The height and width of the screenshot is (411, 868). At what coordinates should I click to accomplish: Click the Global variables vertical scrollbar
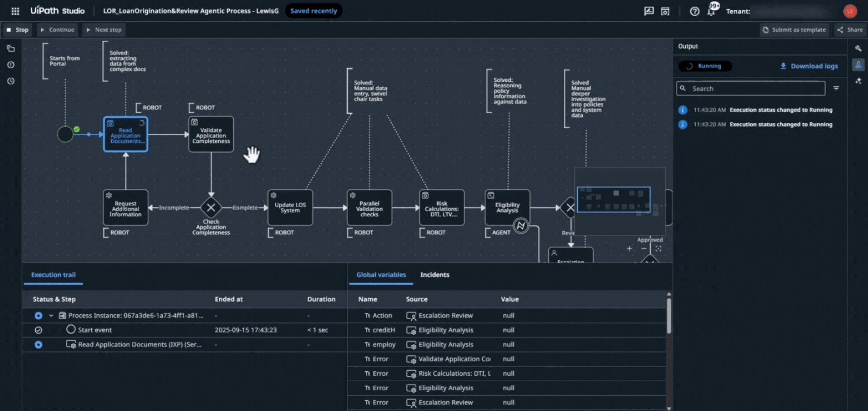click(669, 316)
